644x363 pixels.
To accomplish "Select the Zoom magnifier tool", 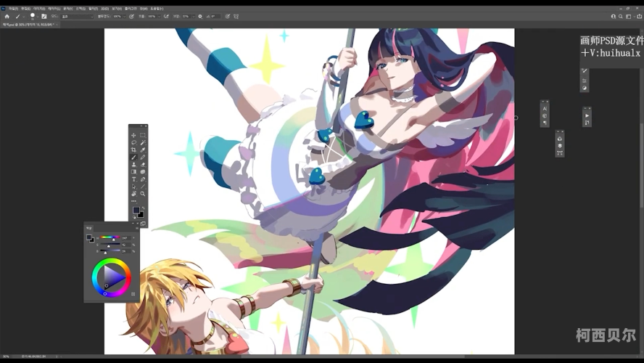I will [x=143, y=194].
